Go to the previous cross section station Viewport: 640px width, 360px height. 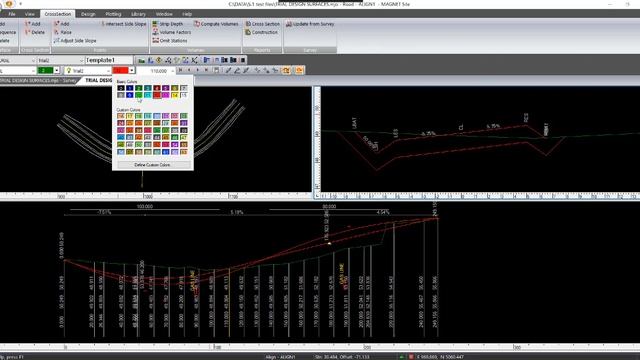coord(189,71)
